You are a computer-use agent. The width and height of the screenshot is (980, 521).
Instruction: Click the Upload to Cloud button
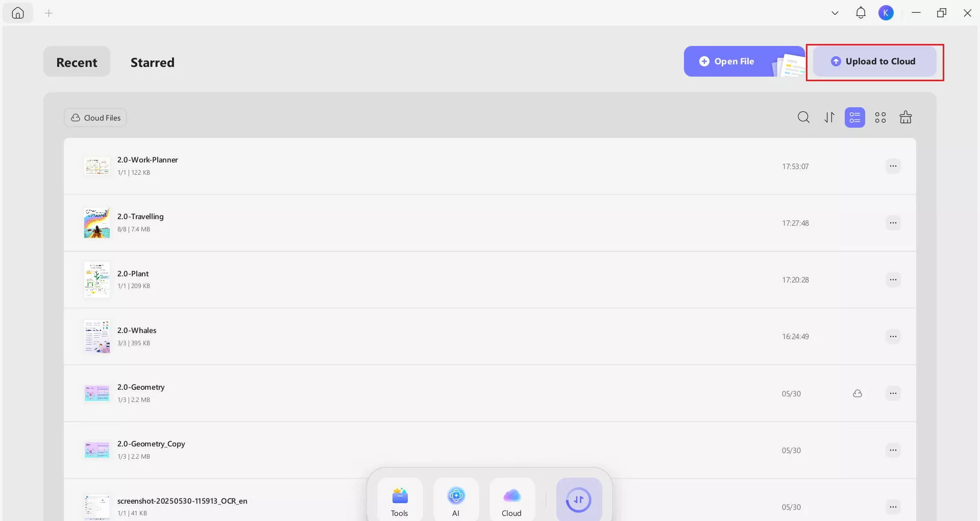click(874, 61)
